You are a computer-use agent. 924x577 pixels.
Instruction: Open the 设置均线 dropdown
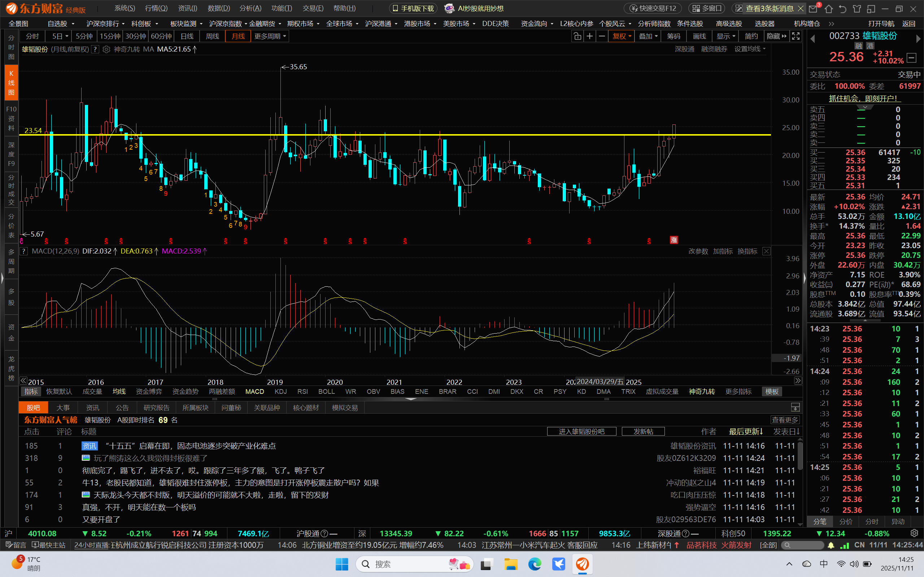(750, 49)
